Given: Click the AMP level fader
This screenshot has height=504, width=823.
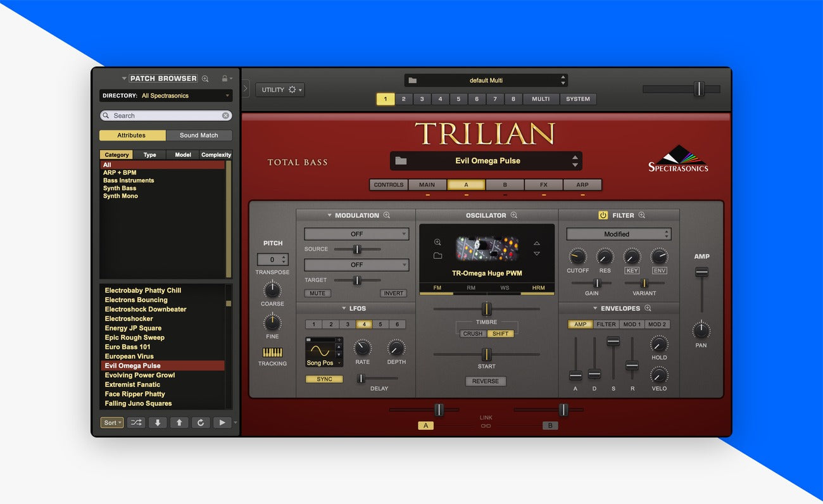Looking at the screenshot, I should pos(701,272).
